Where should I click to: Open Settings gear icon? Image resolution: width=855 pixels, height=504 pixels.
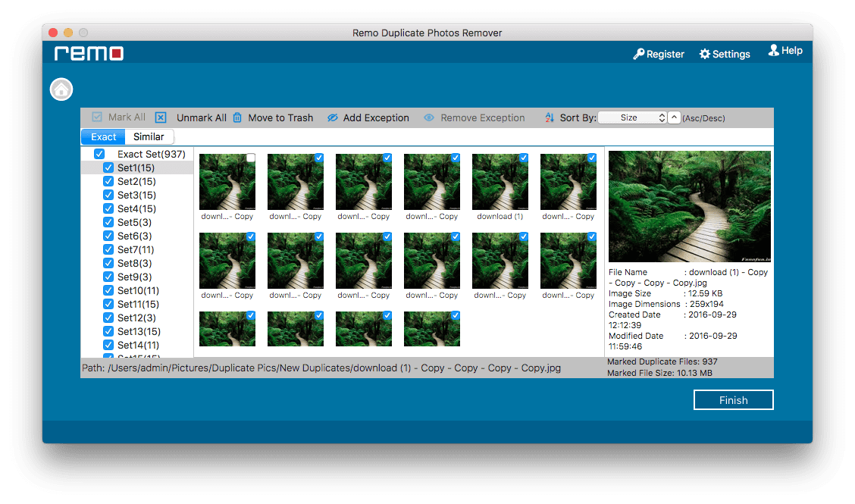pyautogui.click(x=705, y=54)
